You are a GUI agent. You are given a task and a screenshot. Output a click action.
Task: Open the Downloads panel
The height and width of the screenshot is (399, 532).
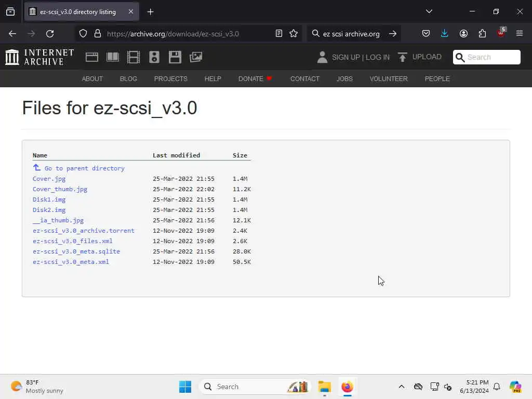pyautogui.click(x=445, y=34)
